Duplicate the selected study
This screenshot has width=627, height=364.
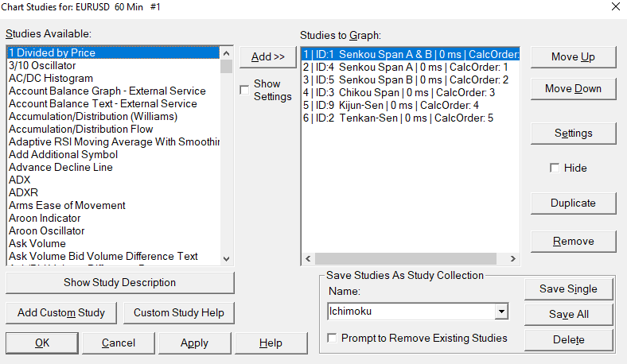pos(573,203)
